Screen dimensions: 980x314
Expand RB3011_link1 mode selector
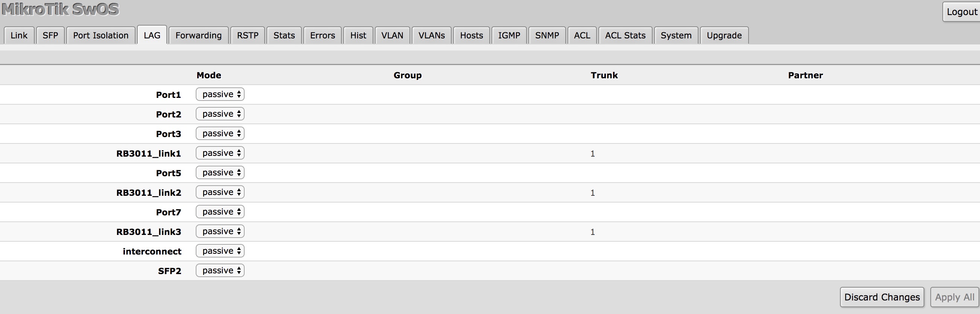coord(220,153)
